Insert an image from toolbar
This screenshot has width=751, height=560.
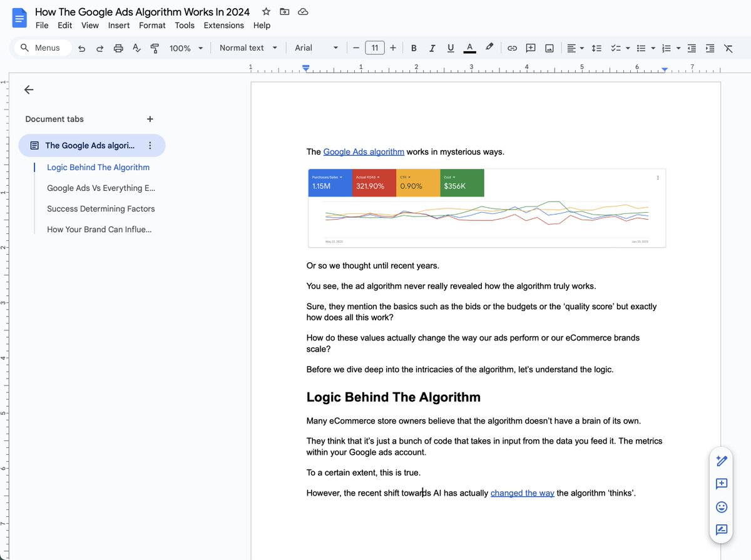549,48
